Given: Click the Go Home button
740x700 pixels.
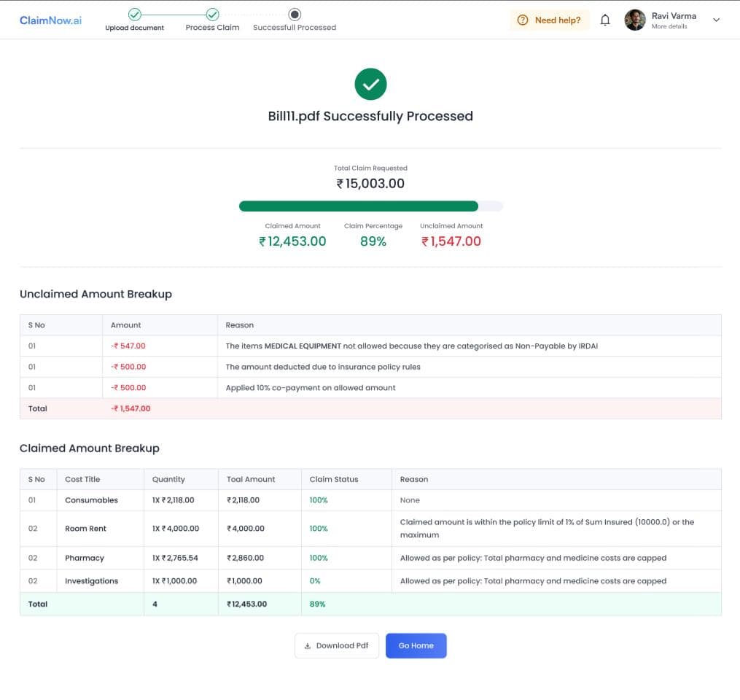Looking at the screenshot, I should (x=416, y=645).
